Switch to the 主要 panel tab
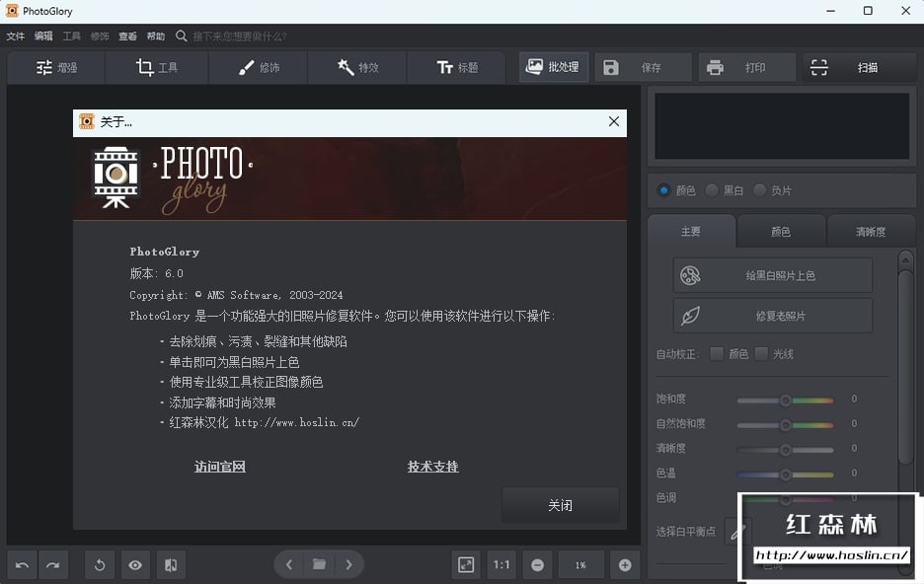924x584 pixels. click(x=691, y=232)
